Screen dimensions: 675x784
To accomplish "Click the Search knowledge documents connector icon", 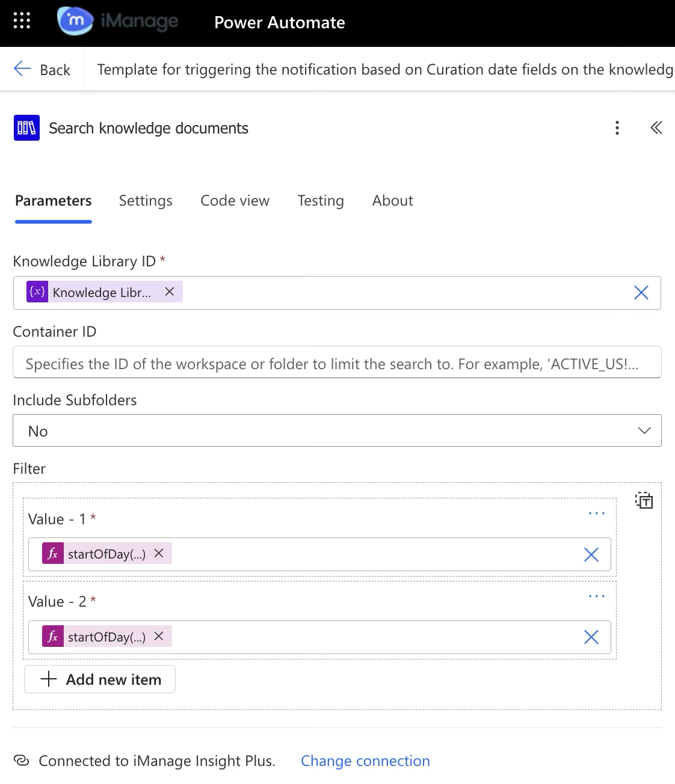I will pos(26,127).
